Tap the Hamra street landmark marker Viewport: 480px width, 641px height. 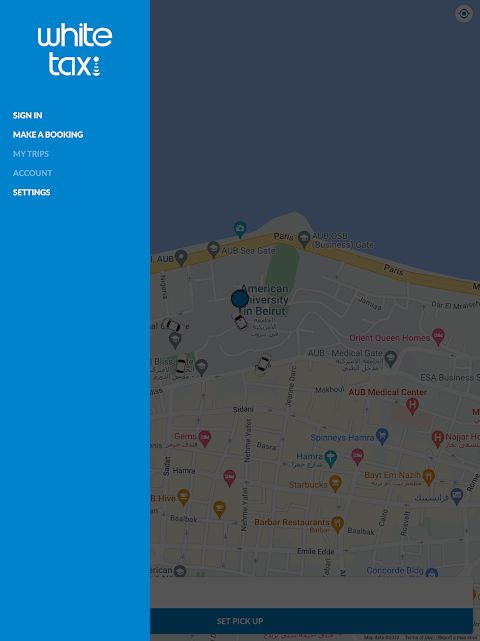click(330, 459)
